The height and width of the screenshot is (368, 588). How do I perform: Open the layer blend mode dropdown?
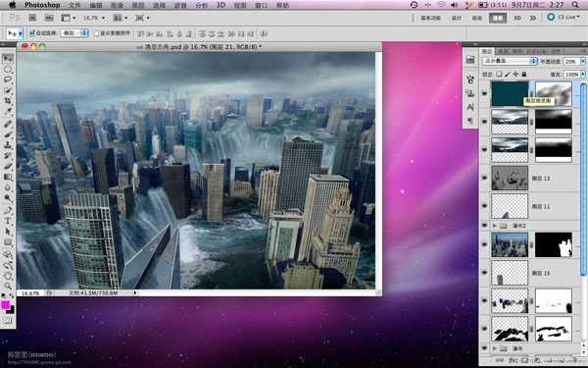(510, 61)
